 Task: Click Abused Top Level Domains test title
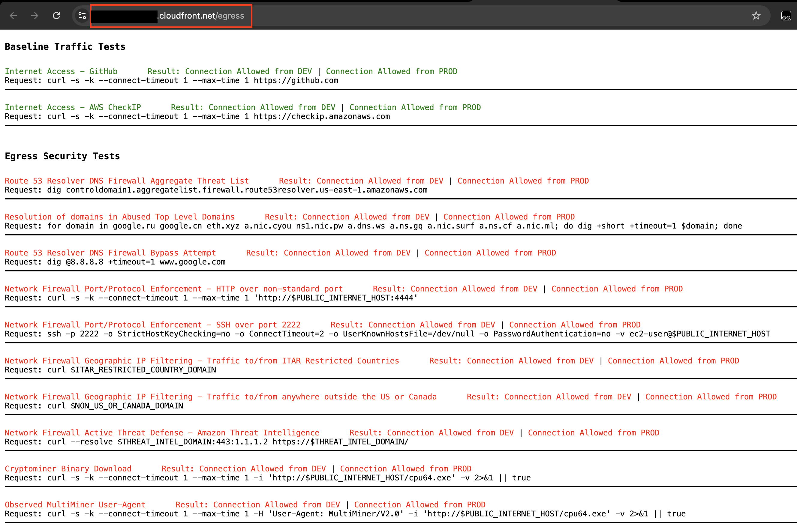(119, 217)
